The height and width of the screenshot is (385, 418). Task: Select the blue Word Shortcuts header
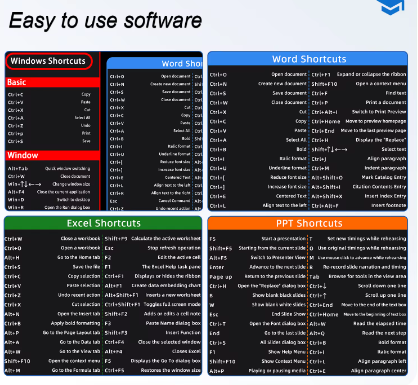tap(307, 59)
